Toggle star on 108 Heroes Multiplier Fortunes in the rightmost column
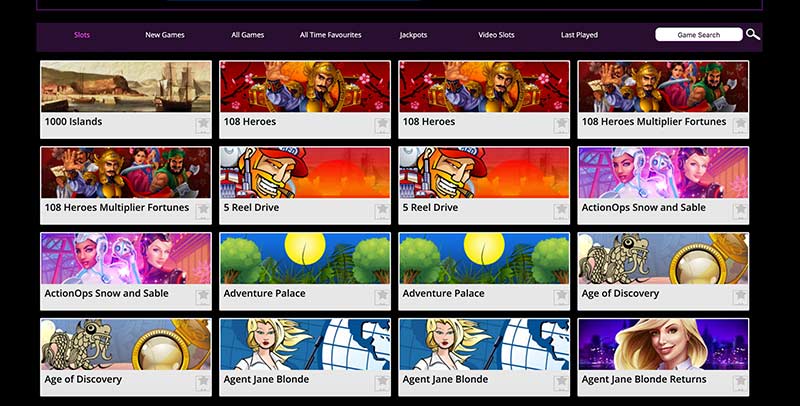The width and height of the screenshot is (800, 406). point(740,125)
